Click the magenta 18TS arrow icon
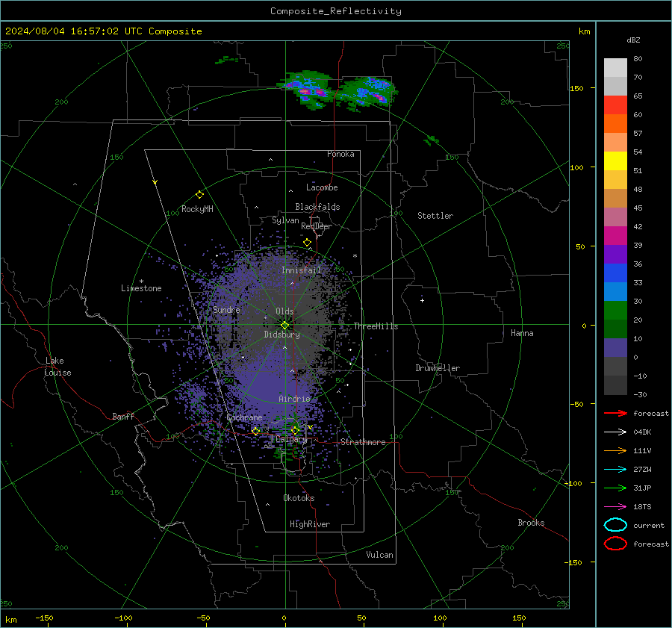 615,507
